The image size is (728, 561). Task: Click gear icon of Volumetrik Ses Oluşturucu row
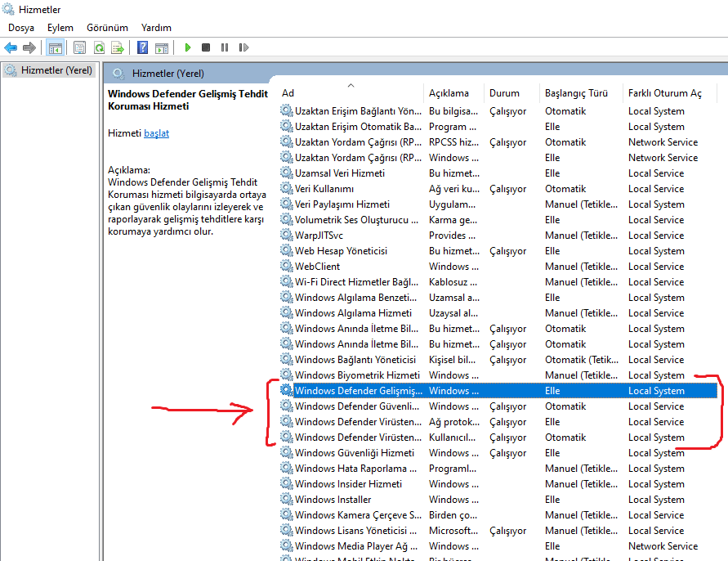pos(287,219)
